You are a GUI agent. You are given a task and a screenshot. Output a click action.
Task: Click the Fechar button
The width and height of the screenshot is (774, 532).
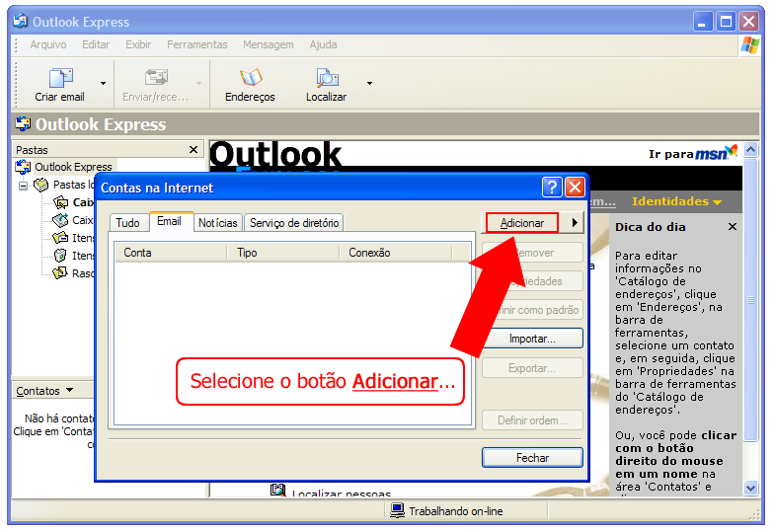coord(532,458)
